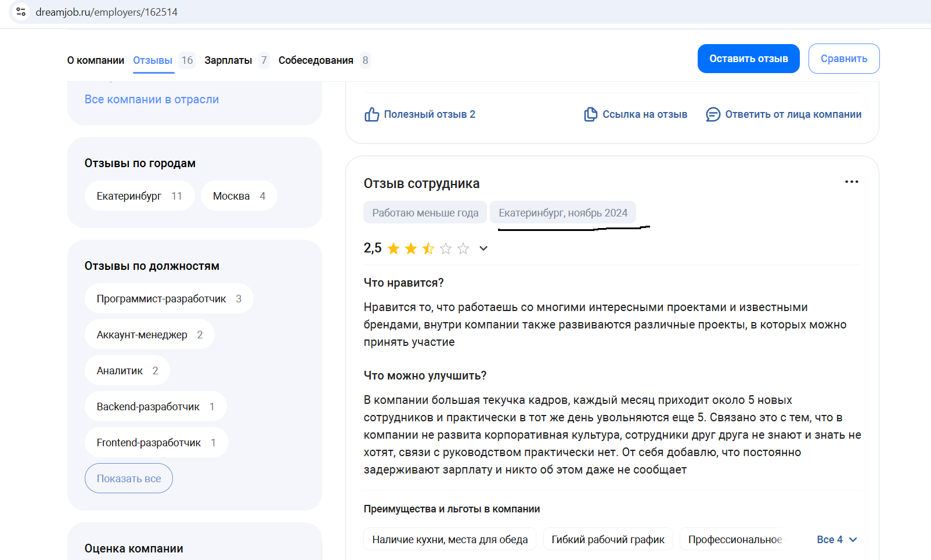Show all positions with "Показать все"
Viewport: 931px width, 560px height.
129,479
